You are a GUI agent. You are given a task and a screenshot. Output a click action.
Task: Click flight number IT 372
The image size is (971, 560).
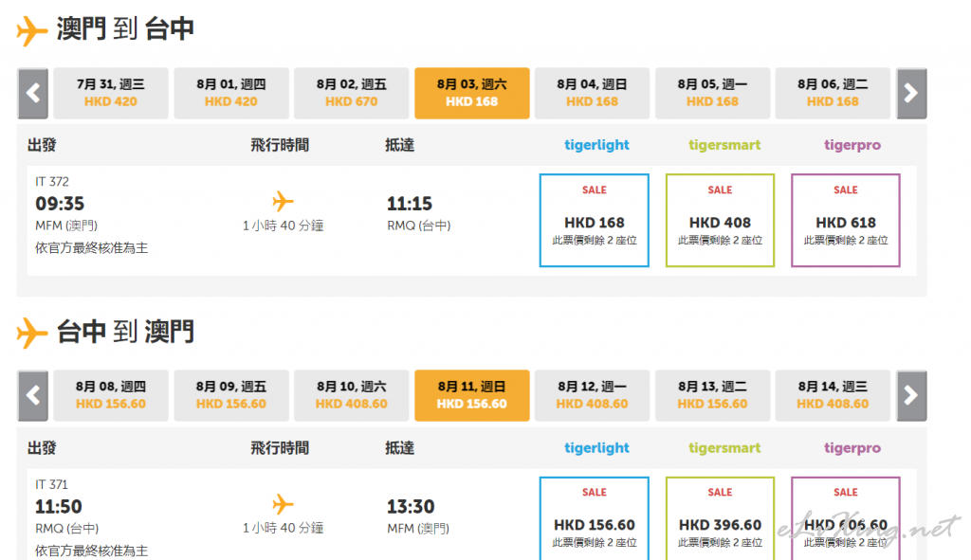point(52,182)
